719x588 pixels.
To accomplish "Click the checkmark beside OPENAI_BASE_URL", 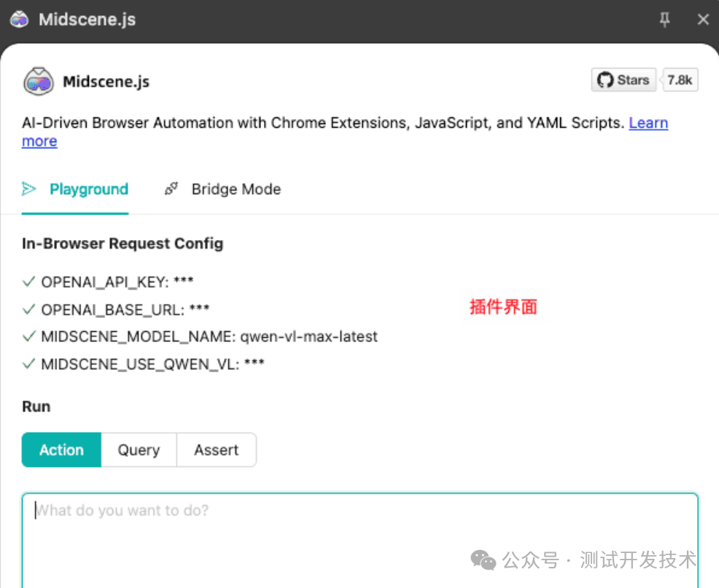I will click(x=29, y=309).
